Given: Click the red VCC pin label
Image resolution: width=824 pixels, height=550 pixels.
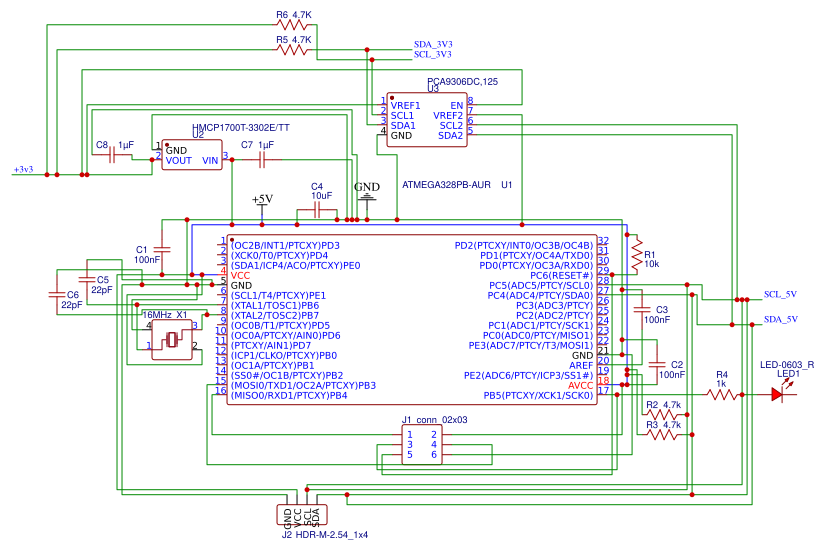Looking at the screenshot, I should (240, 275).
